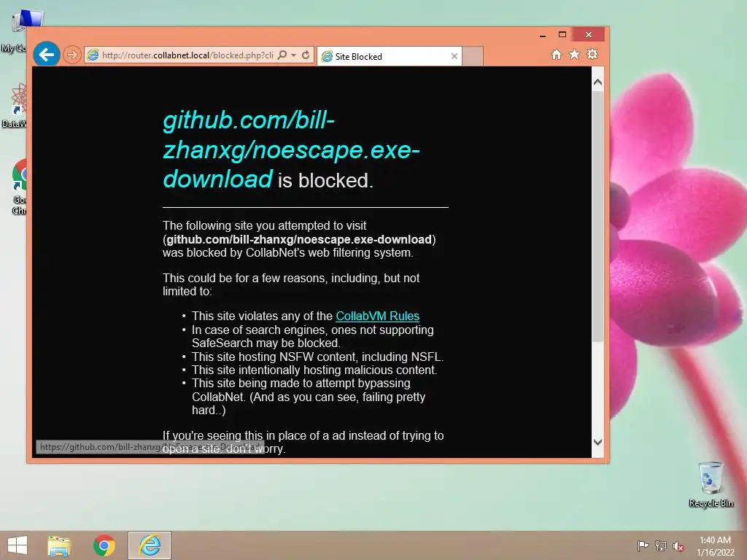Click the bold github.com/bill-zhanxg/noescape.exe-download text
Screen dimensions: 747x560
[298, 239]
